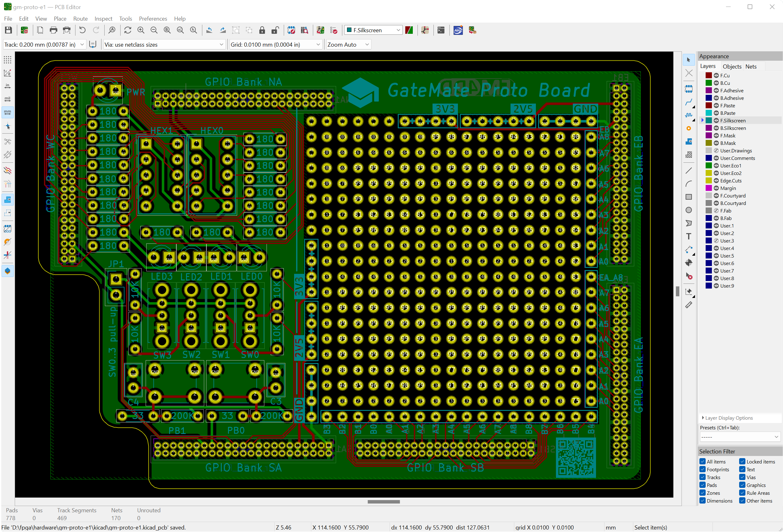Image resolution: width=783 pixels, height=532 pixels.
Task: Toggle visibility of F.Cu layer
Action: 716,75
